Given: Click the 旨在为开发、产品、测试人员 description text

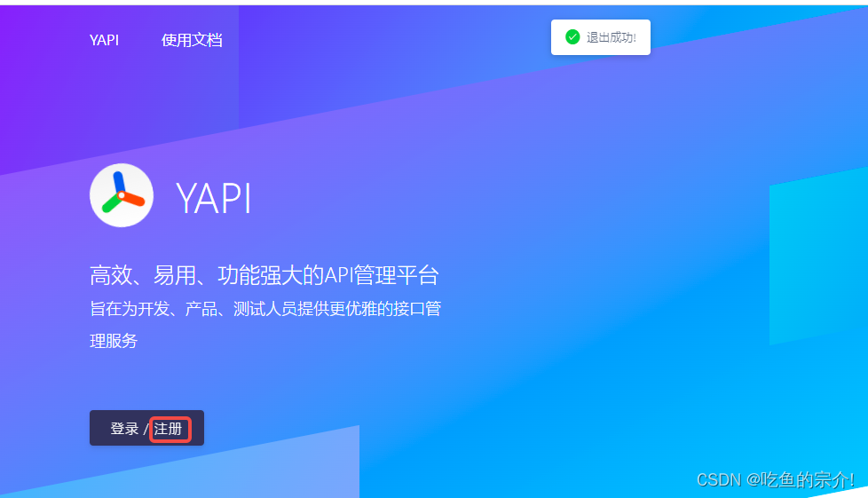Looking at the screenshot, I should (265, 324).
